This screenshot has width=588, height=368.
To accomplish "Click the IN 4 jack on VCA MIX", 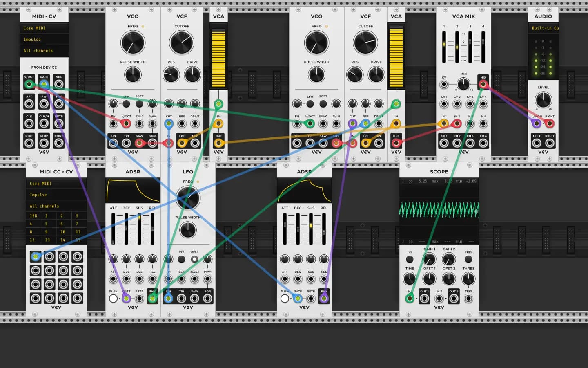I will pos(483,123).
